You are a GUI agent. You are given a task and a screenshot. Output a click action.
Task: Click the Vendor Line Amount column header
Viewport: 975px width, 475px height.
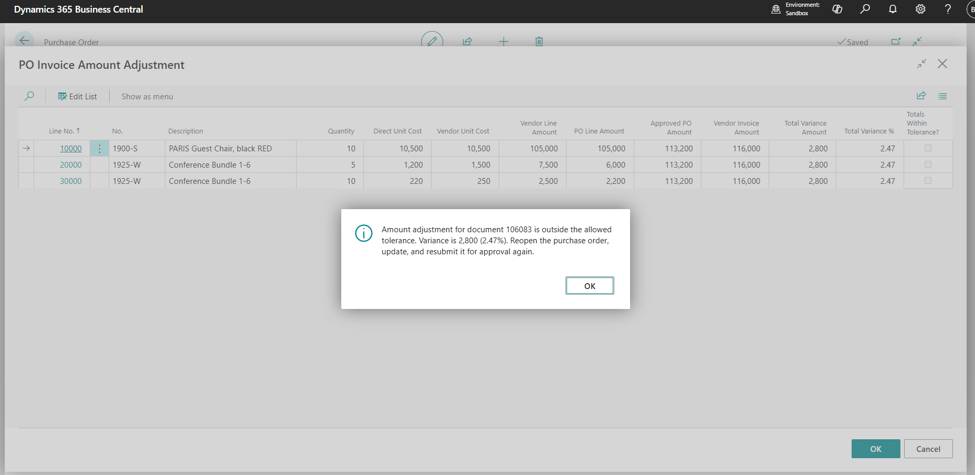pyautogui.click(x=538, y=127)
